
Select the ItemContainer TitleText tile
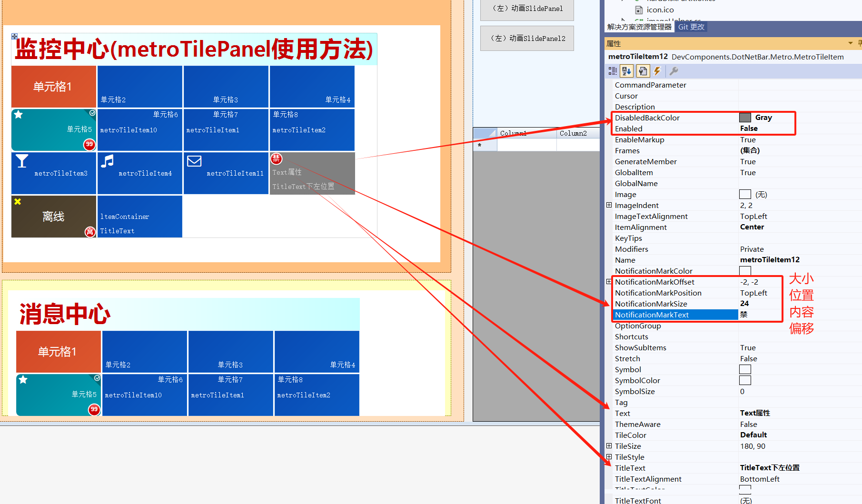point(140,217)
